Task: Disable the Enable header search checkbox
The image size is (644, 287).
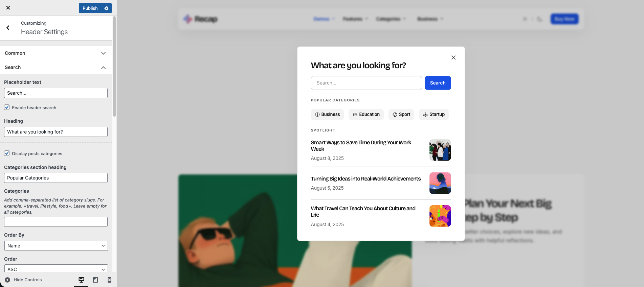Action: coord(7,107)
